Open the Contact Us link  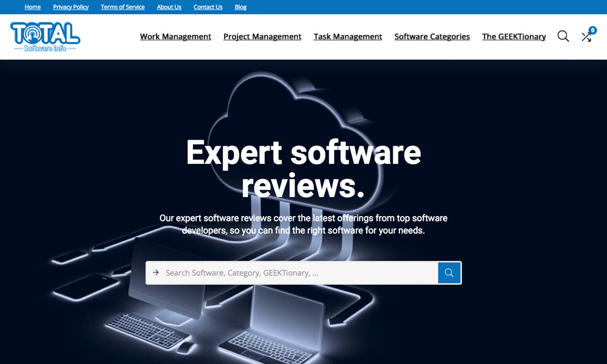pos(208,7)
